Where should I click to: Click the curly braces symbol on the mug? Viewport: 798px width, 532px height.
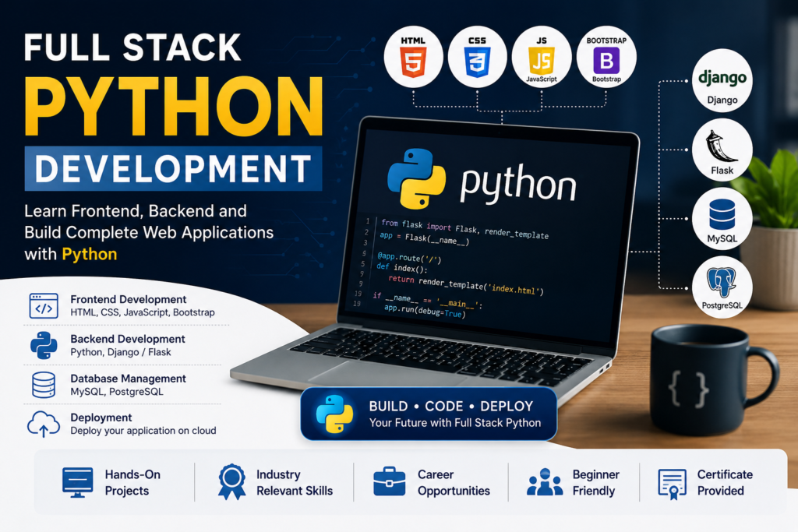click(689, 389)
